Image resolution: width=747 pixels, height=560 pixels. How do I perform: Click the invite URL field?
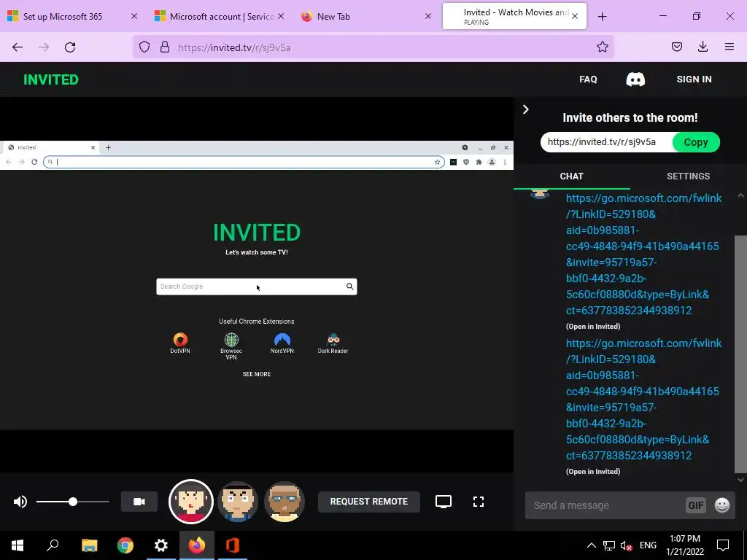coord(606,142)
